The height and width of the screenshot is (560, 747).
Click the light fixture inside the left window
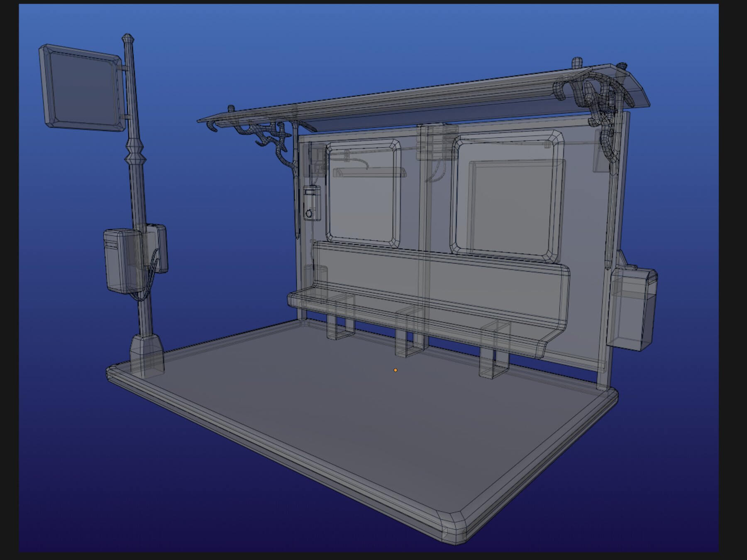point(369,172)
